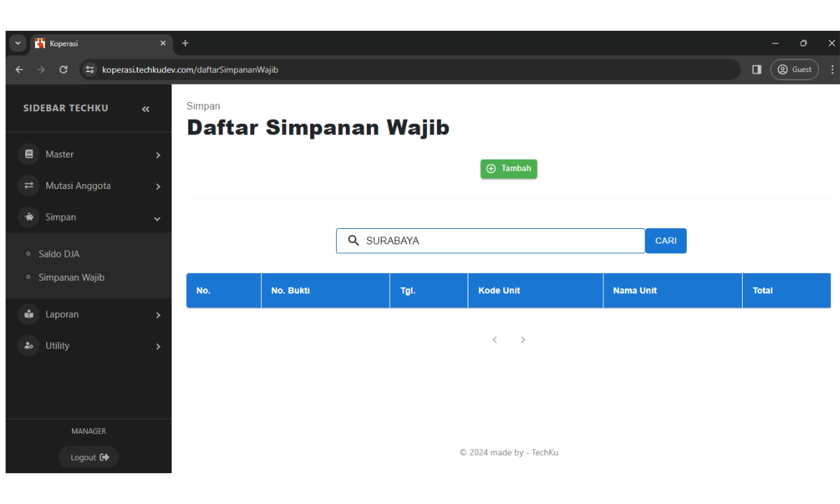
Task: Click the magnifier icon in search box
Action: [353, 241]
